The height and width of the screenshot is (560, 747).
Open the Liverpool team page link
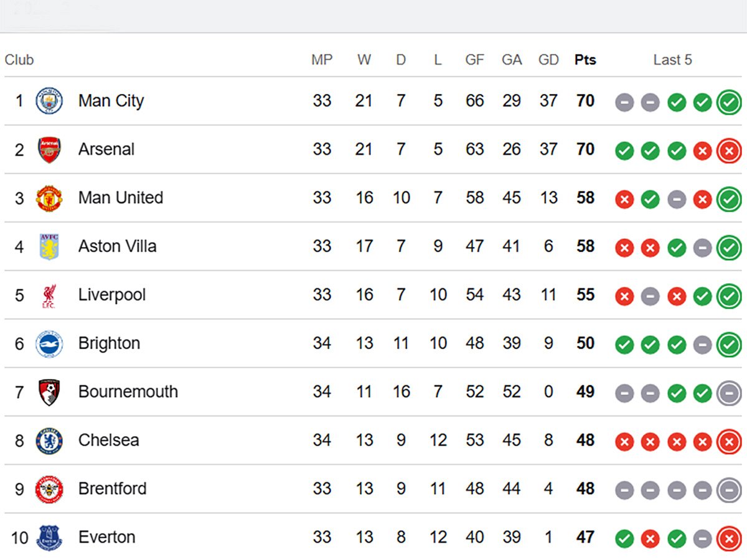(112, 295)
